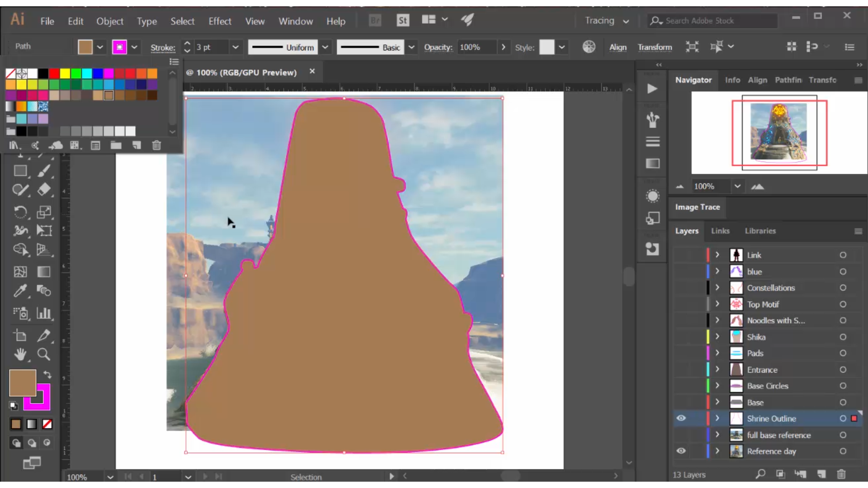Open the Recolor Artwork wheel icon
The image size is (868, 488).
(x=589, y=47)
